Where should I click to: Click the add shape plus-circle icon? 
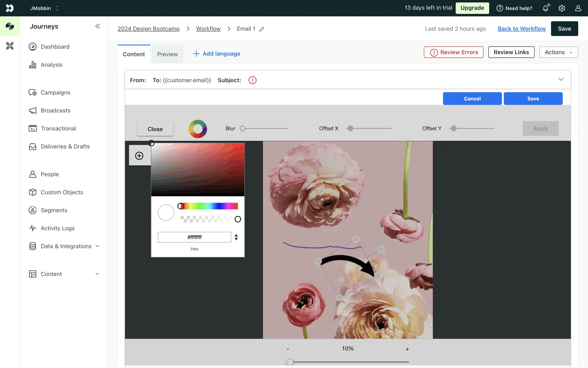[139, 156]
